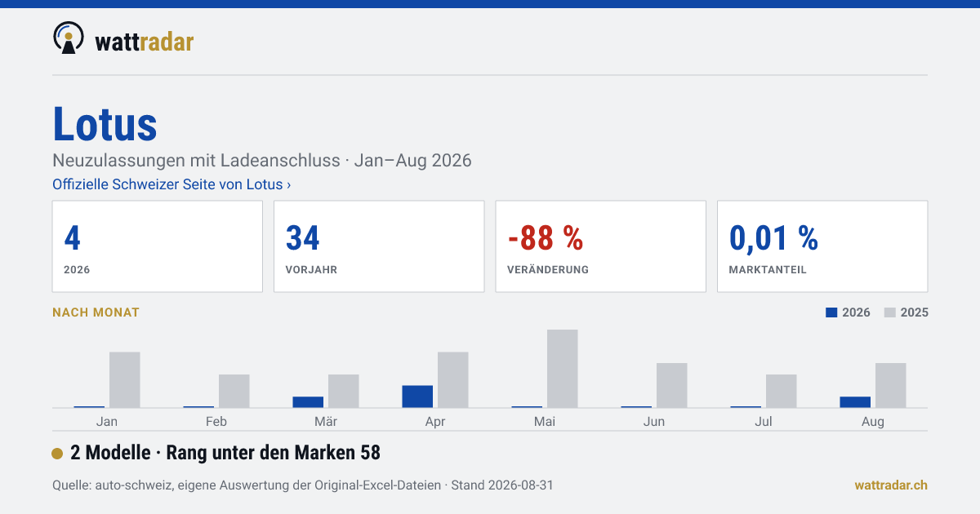Screen dimensions: 980x514
Task: Click the wattradar brand name
Action: click(144, 41)
